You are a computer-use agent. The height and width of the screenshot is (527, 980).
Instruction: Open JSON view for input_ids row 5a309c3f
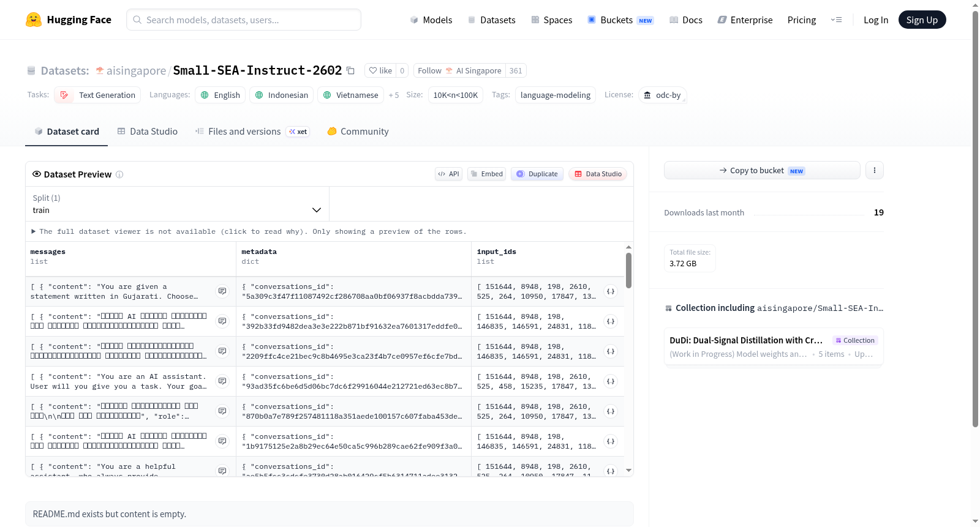pyautogui.click(x=611, y=291)
